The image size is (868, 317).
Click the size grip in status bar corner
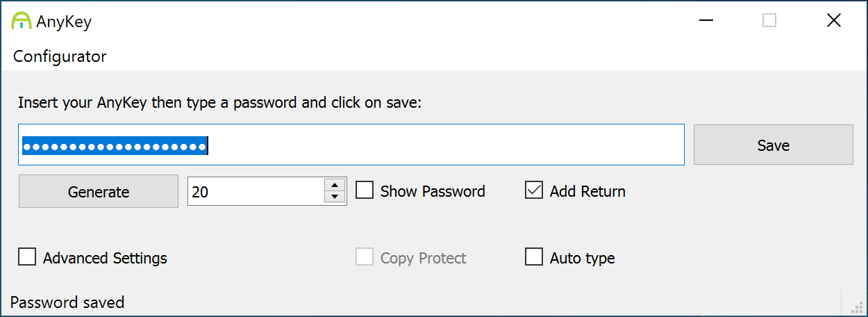pyautogui.click(x=857, y=306)
